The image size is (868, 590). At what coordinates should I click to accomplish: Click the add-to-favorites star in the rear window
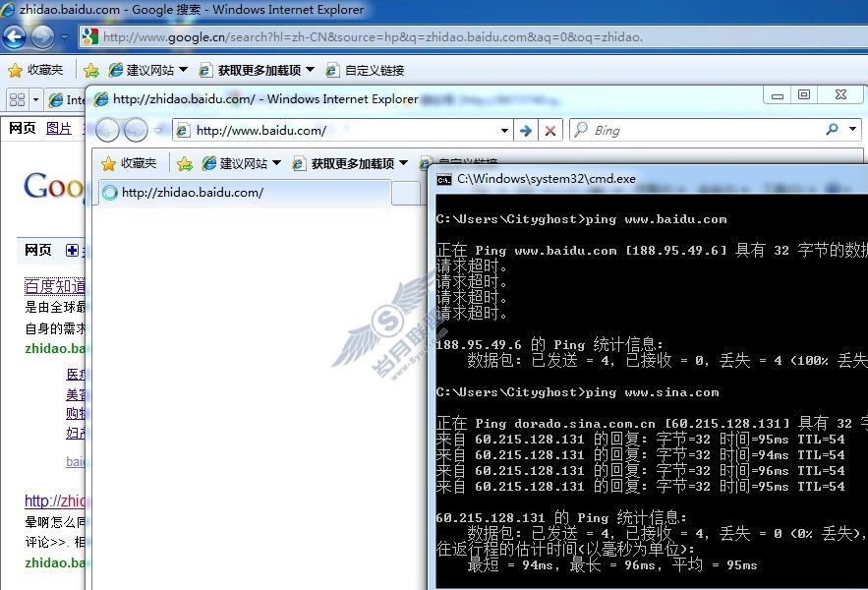click(91, 71)
